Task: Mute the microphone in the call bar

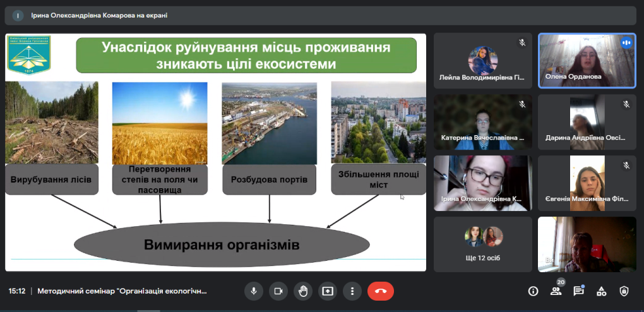Action: point(254,291)
